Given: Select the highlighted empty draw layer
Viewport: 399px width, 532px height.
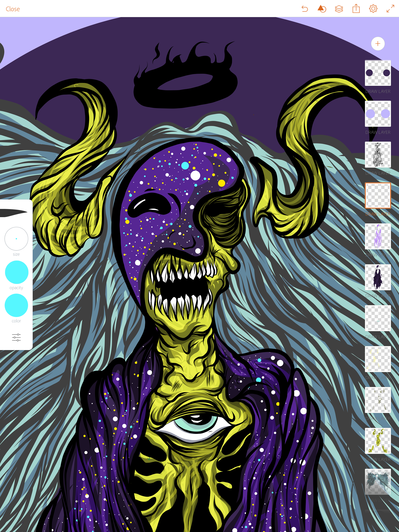Looking at the screenshot, I should (378, 195).
